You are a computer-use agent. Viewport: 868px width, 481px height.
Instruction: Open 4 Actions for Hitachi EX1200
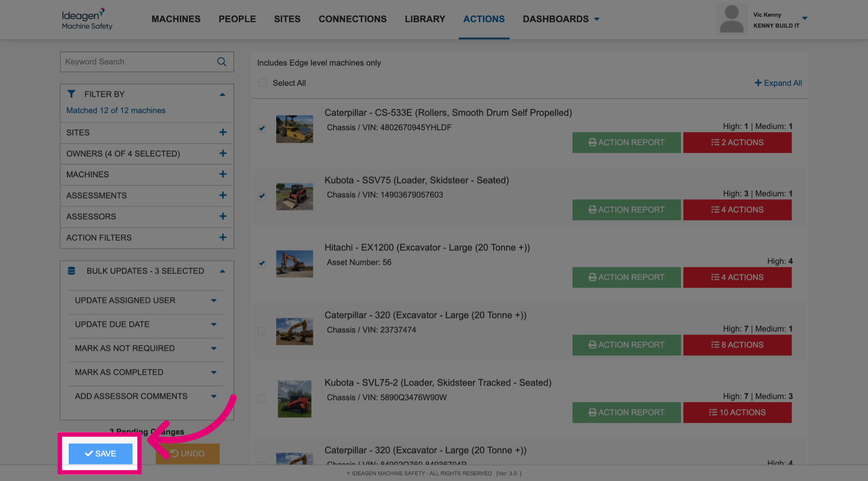coord(737,277)
